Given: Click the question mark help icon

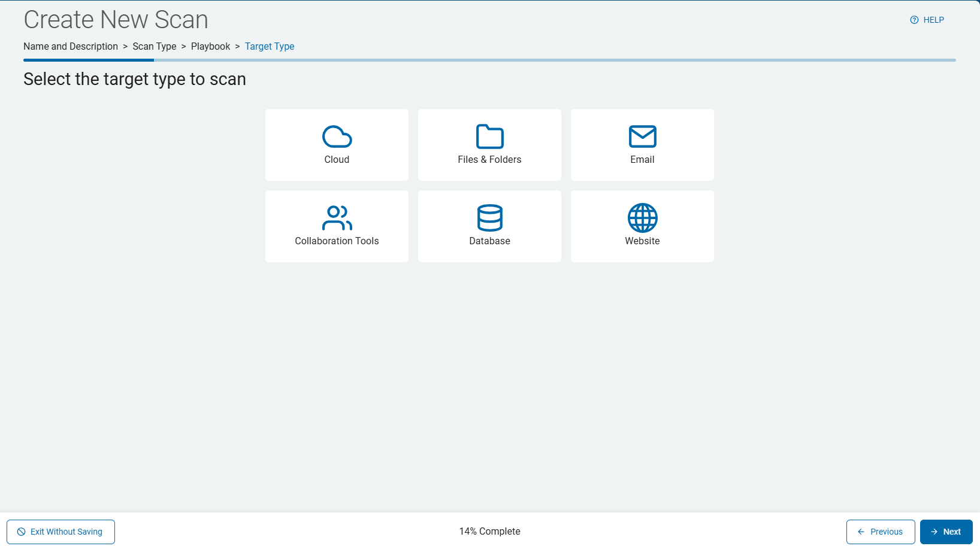Looking at the screenshot, I should (x=914, y=20).
